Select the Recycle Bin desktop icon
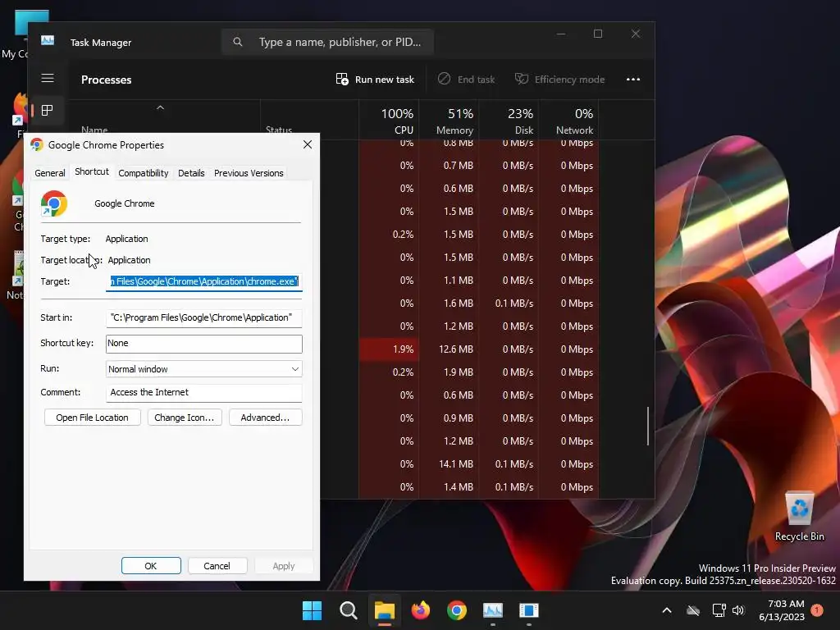This screenshot has width=840, height=630. pyautogui.click(x=799, y=517)
